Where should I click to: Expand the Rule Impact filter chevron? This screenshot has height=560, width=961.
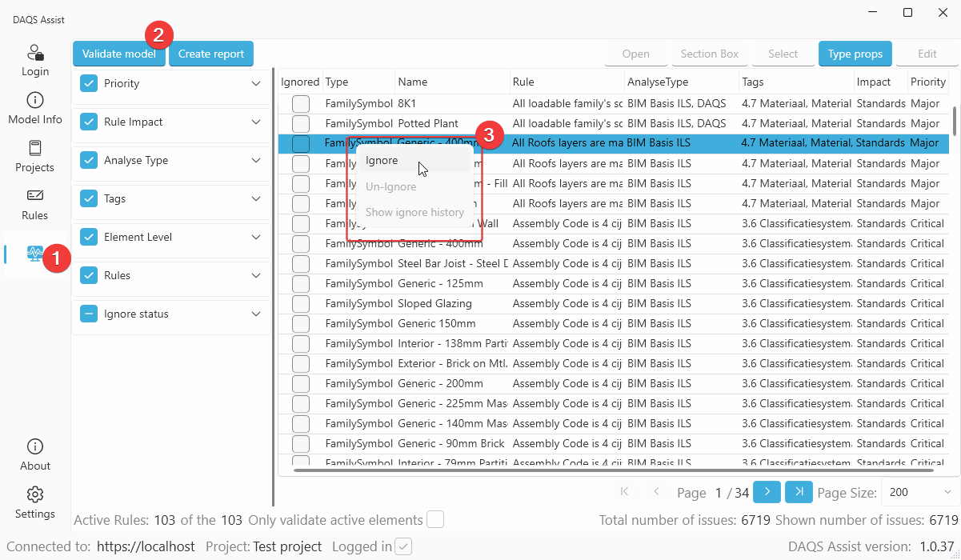click(256, 122)
